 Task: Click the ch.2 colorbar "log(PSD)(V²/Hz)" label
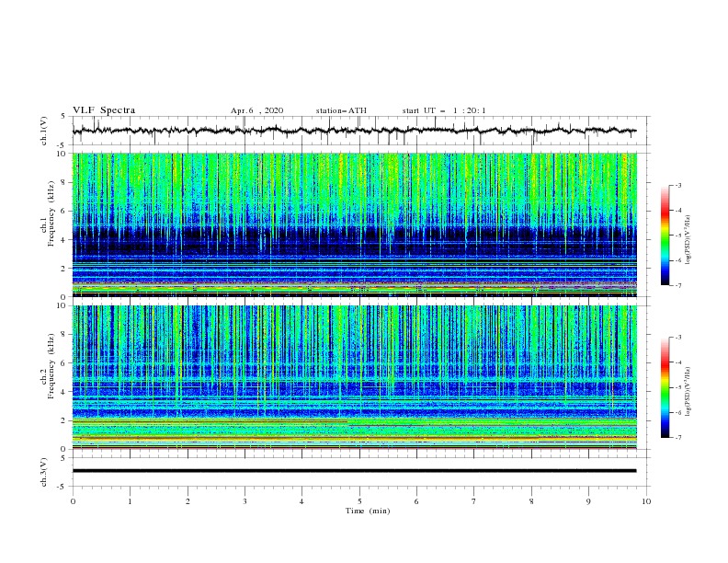tap(688, 392)
